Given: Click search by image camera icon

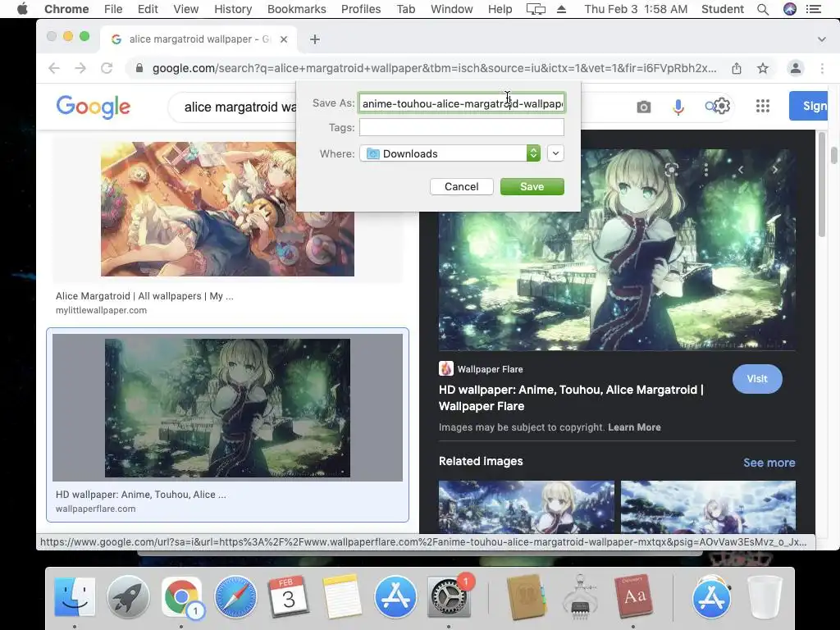Looking at the screenshot, I should [x=644, y=107].
